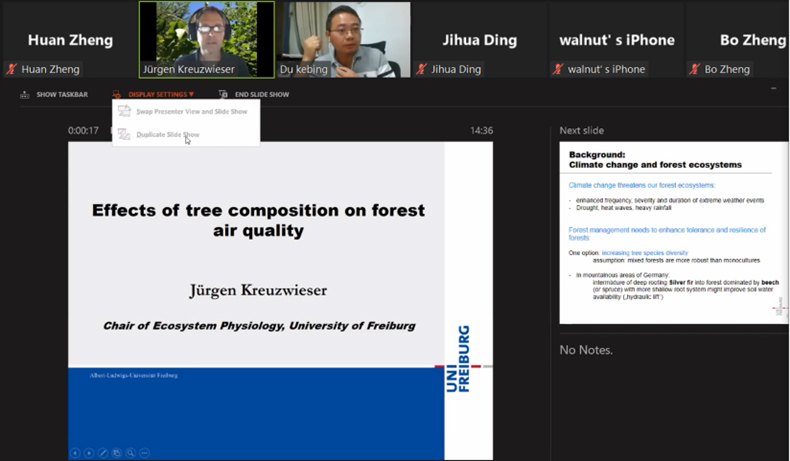Select Bo Zheng's participant tile

click(738, 40)
